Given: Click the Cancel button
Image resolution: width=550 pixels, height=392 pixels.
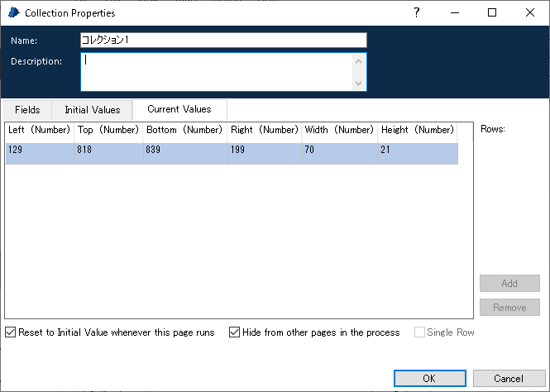Looking at the screenshot, I should pos(509,378).
